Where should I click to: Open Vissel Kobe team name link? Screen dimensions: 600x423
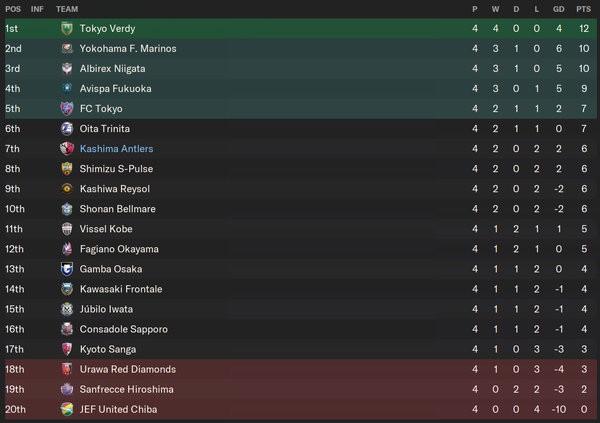click(x=106, y=229)
